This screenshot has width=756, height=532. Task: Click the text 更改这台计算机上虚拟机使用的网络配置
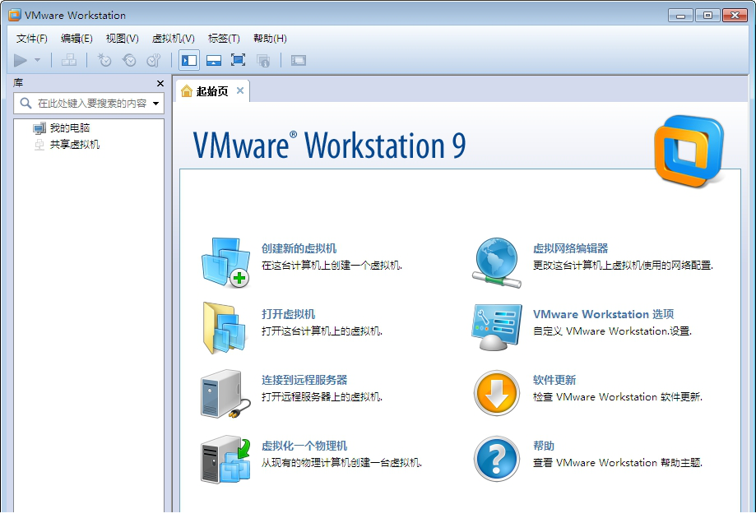[623, 266]
